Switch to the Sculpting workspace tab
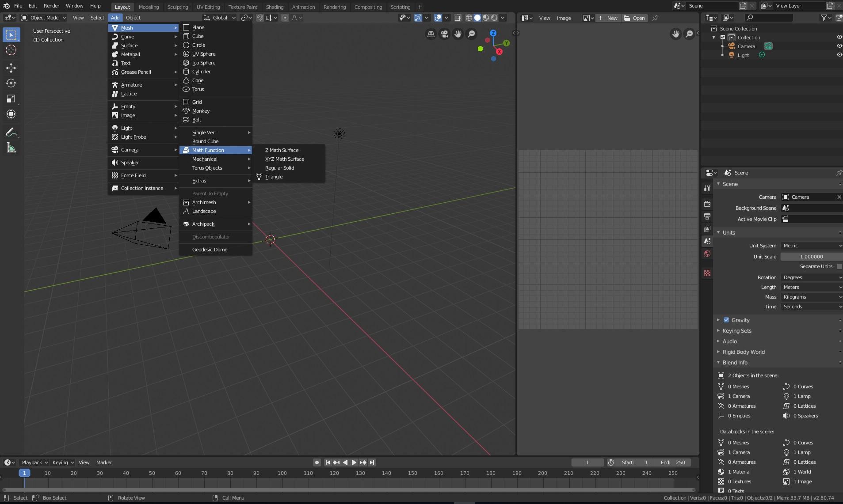Screen dimensions: 843x504 pyautogui.click(x=177, y=7)
